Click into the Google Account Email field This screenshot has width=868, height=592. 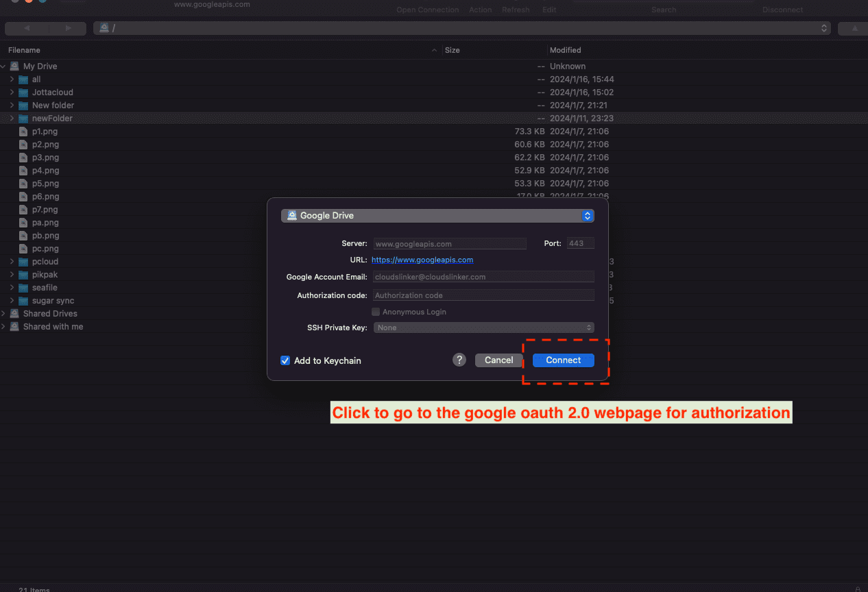point(483,277)
